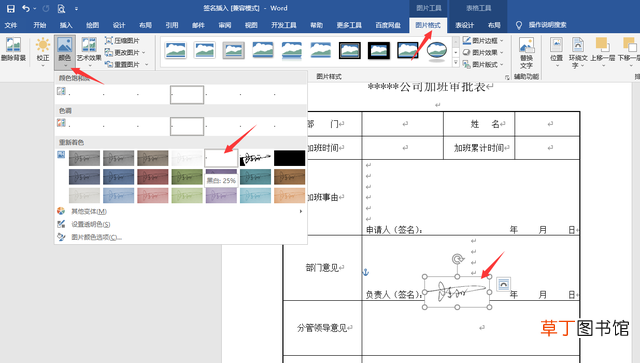Open print preview from quick access toolbar
The width and height of the screenshot is (640, 363).
tap(61, 8)
